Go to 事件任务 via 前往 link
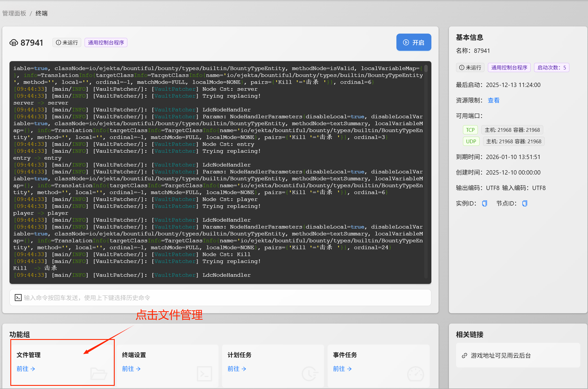Viewport: 588px width, 389px height. 342,369
